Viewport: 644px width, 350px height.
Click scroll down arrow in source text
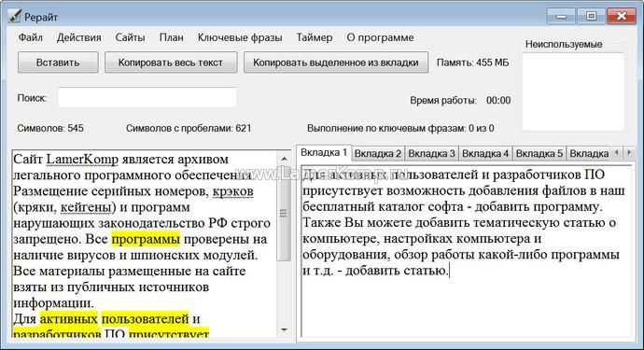click(x=285, y=329)
